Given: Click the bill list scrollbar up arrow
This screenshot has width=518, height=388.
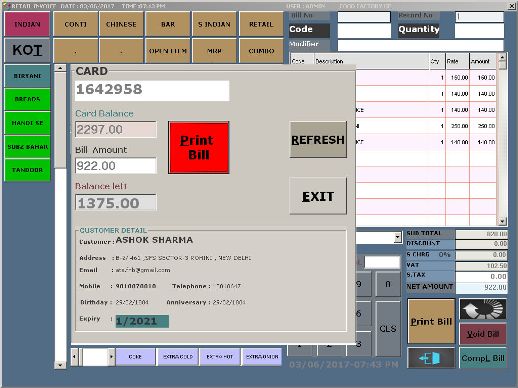Looking at the screenshot, I should coord(502,58).
